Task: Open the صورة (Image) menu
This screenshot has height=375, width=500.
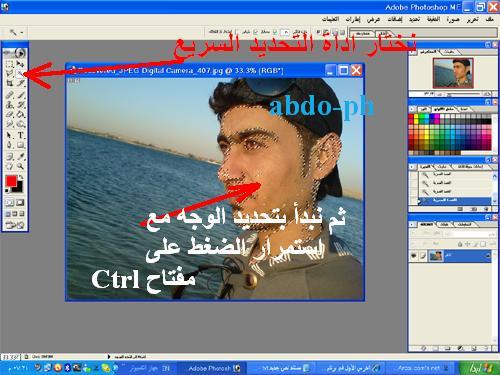Action: pyautogui.click(x=453, y=19)
